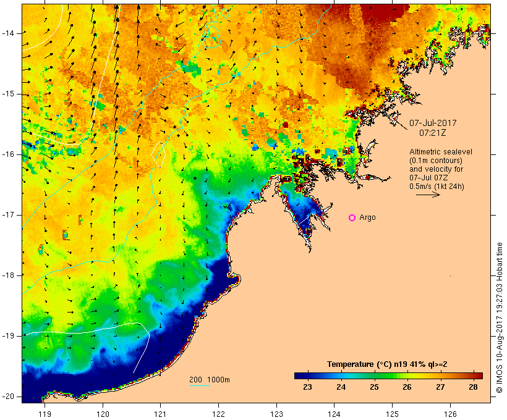Image resolution: width=507 pixels, height=420 pixels.
Task: Click the colorbar tick label 25
Action: [374, 387]
